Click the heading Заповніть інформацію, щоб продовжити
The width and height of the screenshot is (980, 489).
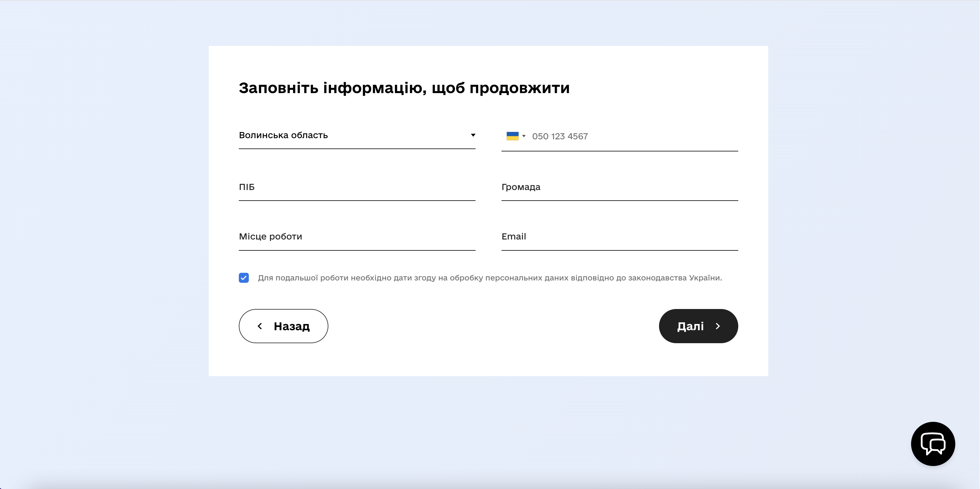tap(404, 88)
